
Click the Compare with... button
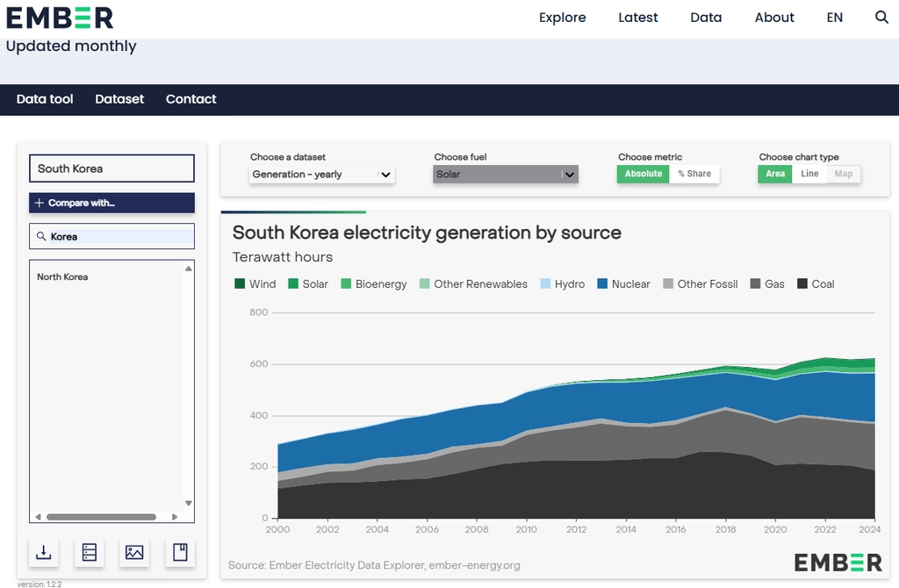[111, 203]
